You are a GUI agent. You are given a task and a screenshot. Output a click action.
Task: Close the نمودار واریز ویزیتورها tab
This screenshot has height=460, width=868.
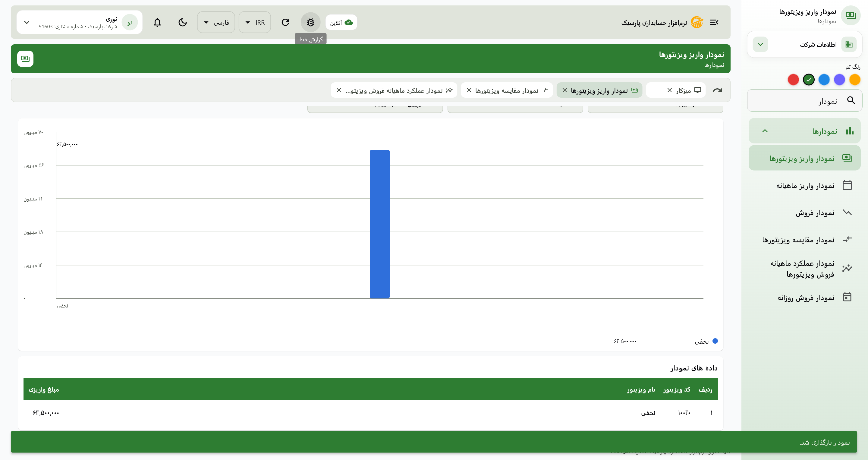565,90
